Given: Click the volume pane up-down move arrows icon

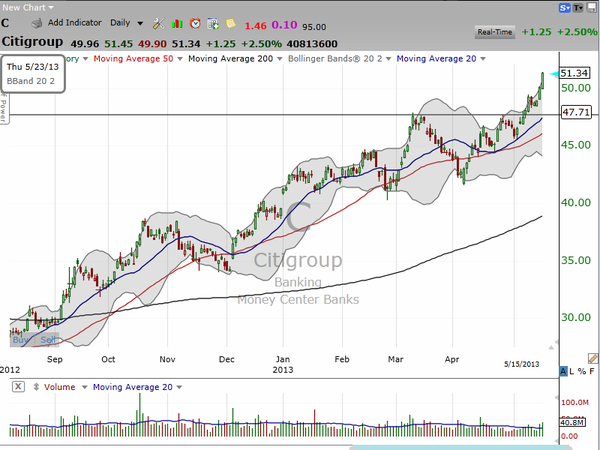Looking at the screenshot, I should pos(36,387).
